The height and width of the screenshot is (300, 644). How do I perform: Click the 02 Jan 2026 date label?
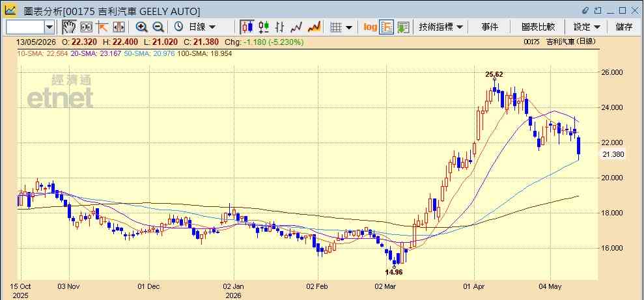tap(234, 290)
